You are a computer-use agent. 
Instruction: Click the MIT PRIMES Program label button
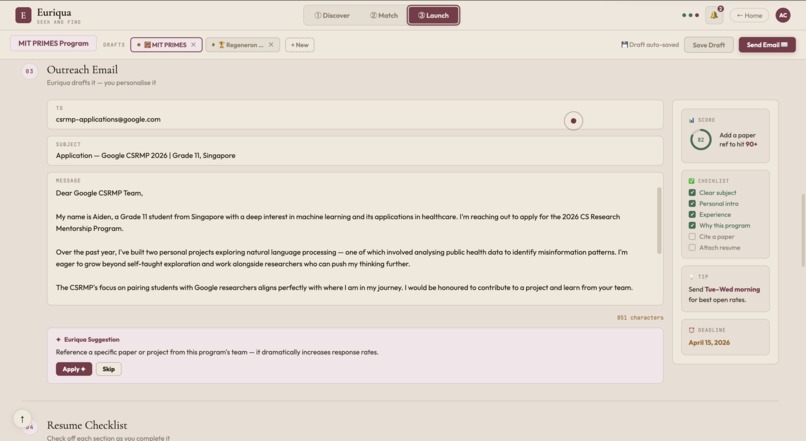pyautogui.click(x=53, y=44)
